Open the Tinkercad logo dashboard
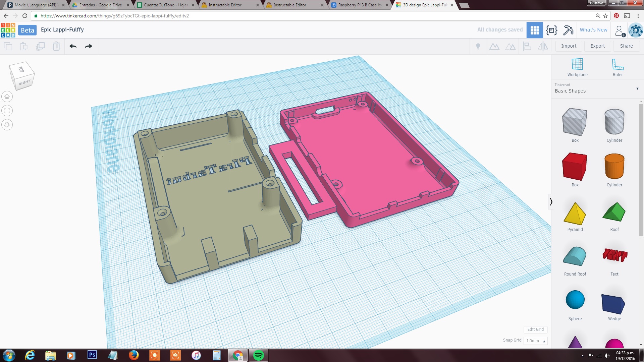 click(x=8, y=30)
